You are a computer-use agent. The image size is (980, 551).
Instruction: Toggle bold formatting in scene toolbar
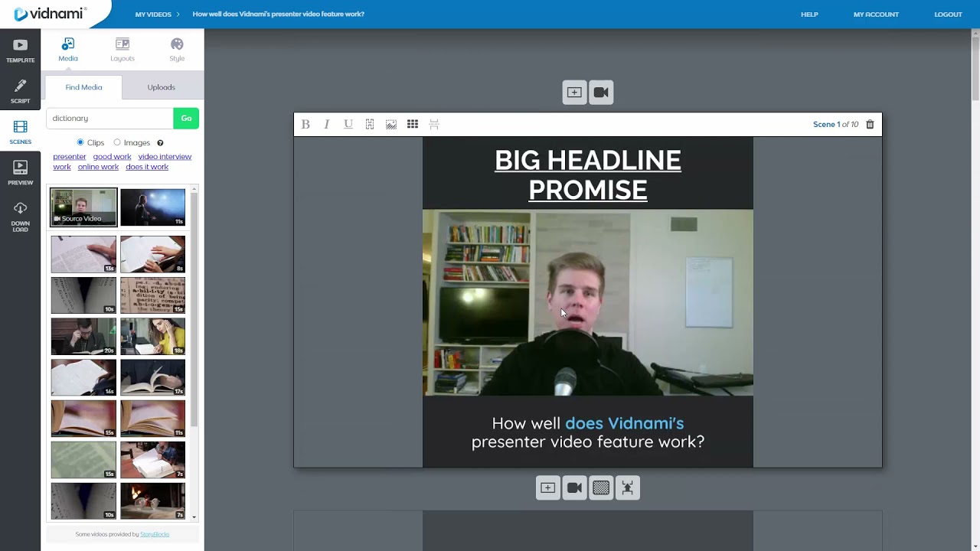pos(305,124)
